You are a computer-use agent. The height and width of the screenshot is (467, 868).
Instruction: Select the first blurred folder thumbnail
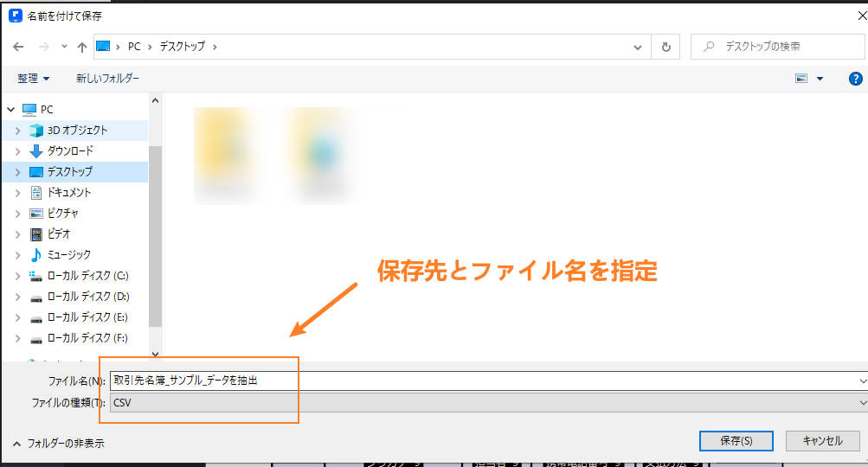pyautogui.click(x=224, y=154)
